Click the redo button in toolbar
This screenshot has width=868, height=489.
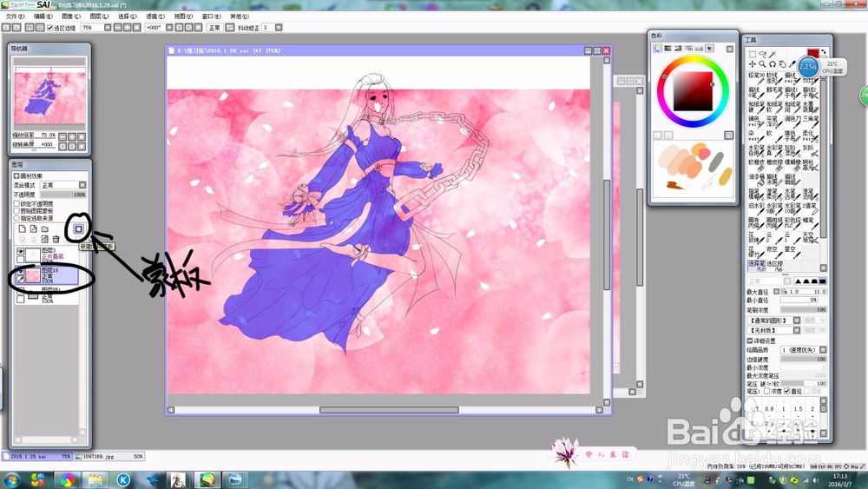click(16, 28)
